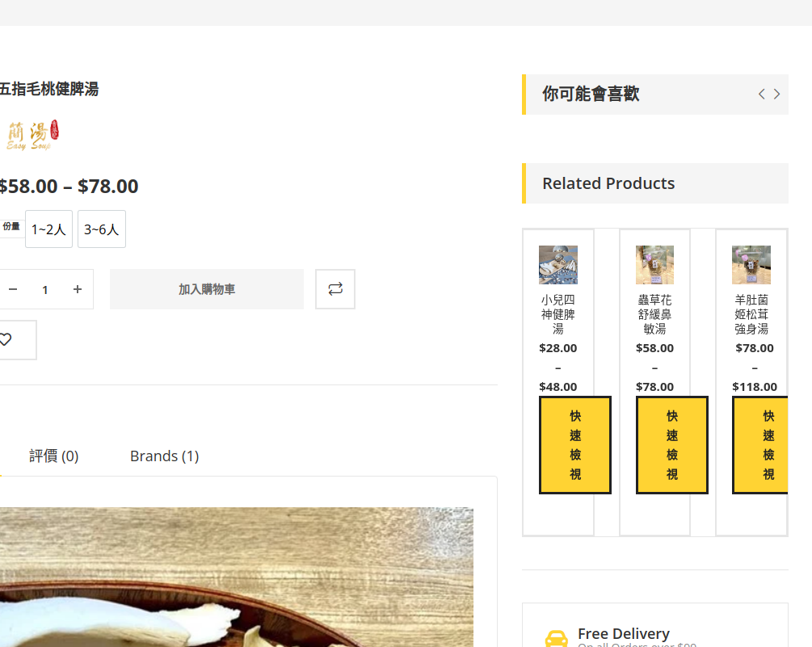
Task: Quick view 小兒四神健脾湯 with 快速檢視 button
Action: point(574,445)
